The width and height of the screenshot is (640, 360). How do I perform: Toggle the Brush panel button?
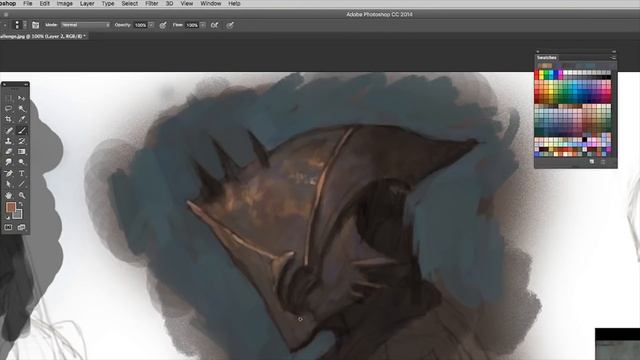pyautogui.click(x=36, y=25)
